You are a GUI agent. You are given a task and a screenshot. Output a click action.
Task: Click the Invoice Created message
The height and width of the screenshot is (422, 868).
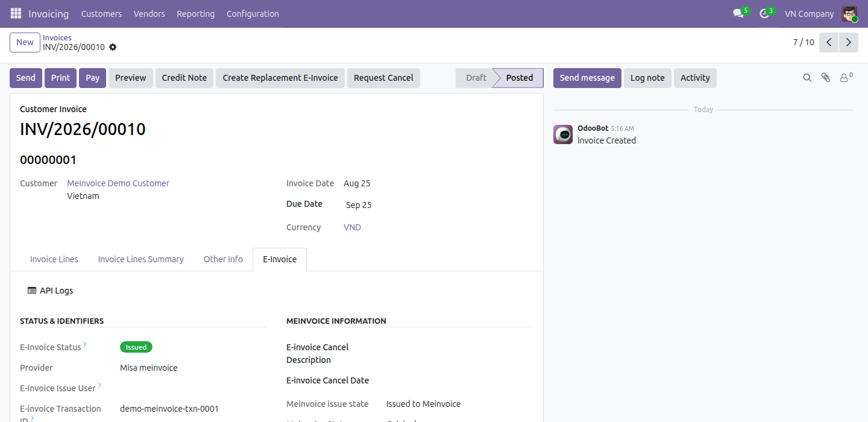[606, 140]
